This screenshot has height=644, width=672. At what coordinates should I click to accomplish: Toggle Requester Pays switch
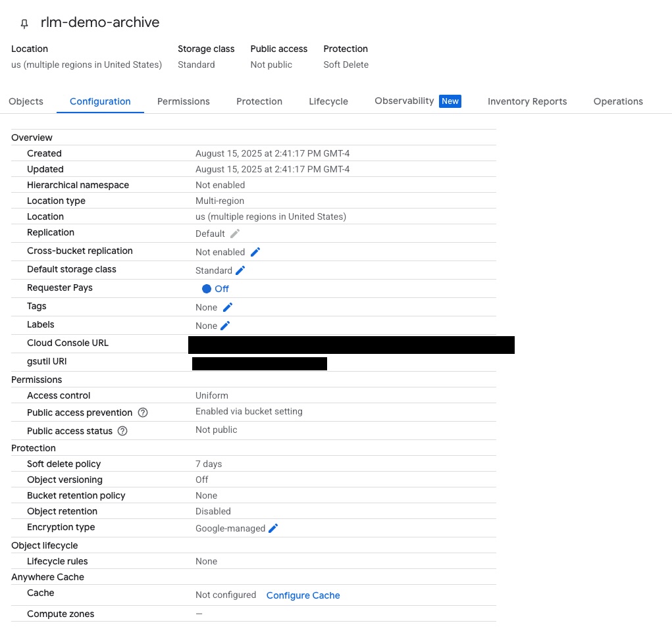tap(207, 289)
